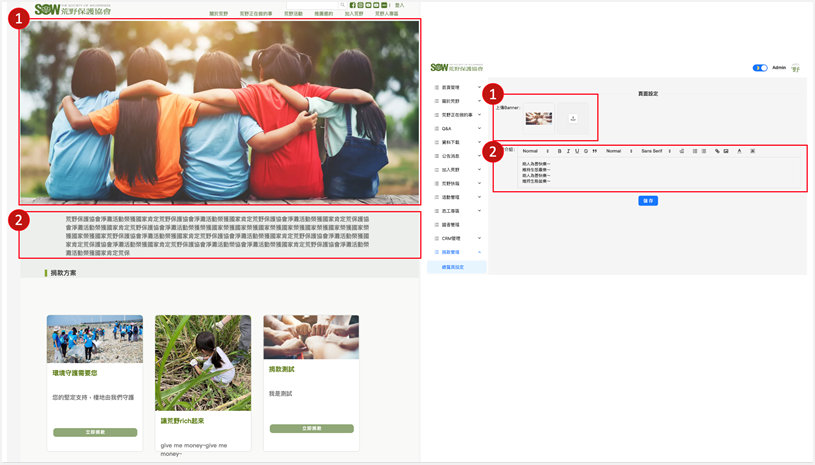Image resolution: width=815 pixels, height=465 pixels.
Task: Toggle the blue switch beside Admin
Action: click(760, 68)
